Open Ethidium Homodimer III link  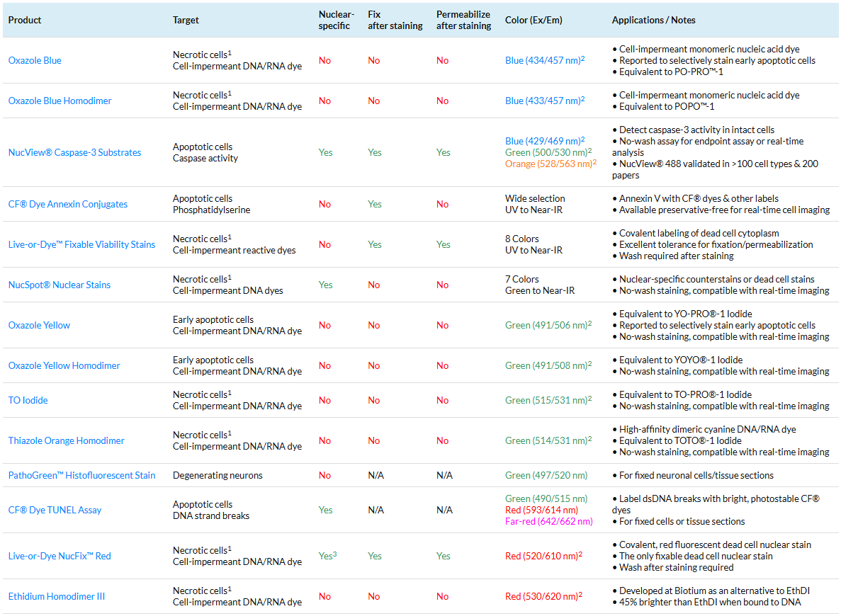click(x=57, y=597)
